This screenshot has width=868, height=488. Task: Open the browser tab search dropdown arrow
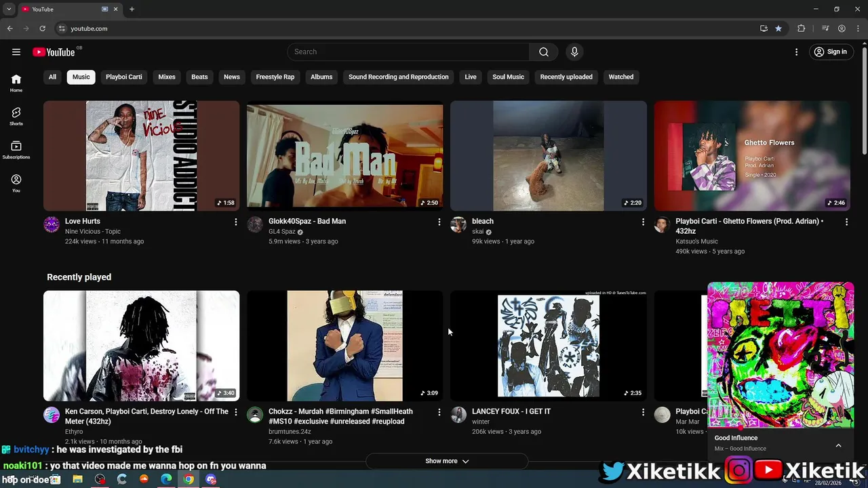[9, 9]
